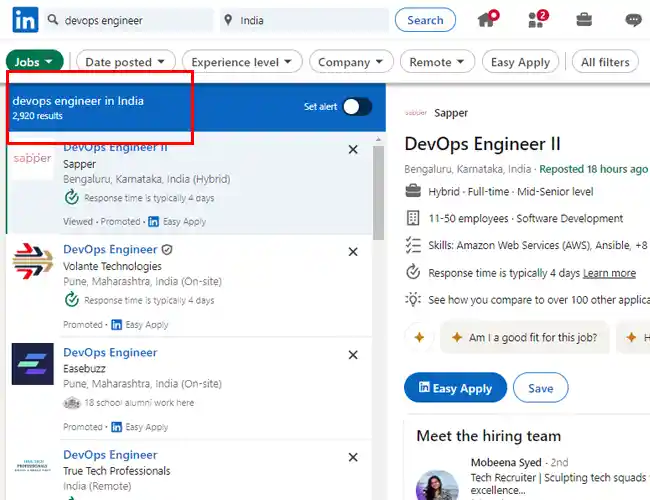This screenshot has height=500, width=650.
Task: Open Mobeena Syed's profile name
Action: 506,462
